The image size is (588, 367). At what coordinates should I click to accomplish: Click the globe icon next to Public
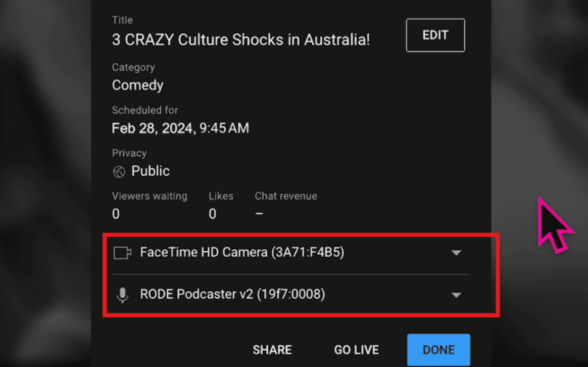118,172
